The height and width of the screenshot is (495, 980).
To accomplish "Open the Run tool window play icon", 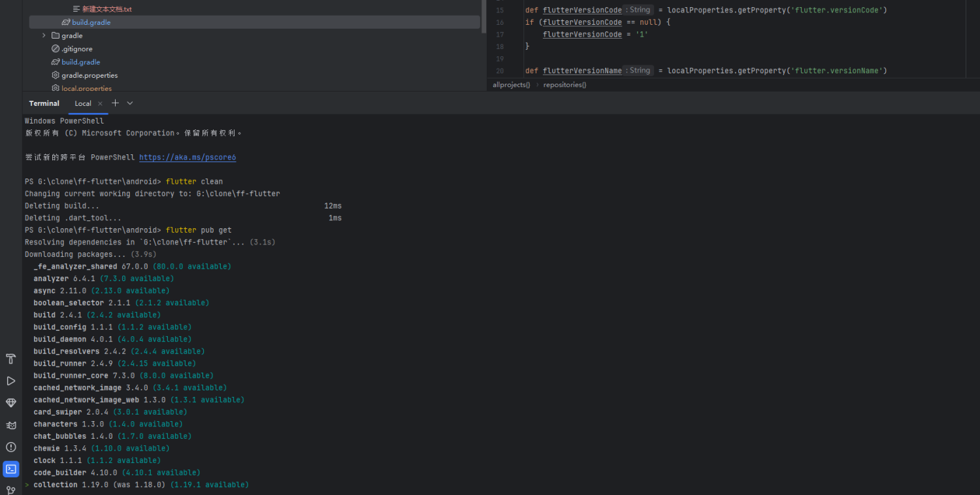I will (x=10, y=381).
